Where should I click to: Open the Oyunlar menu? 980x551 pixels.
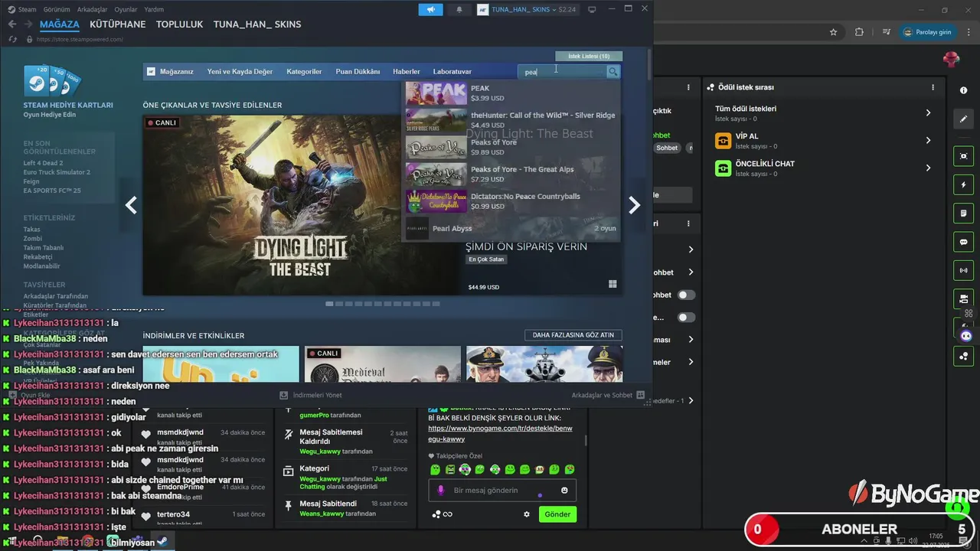(x=126, y=9)
